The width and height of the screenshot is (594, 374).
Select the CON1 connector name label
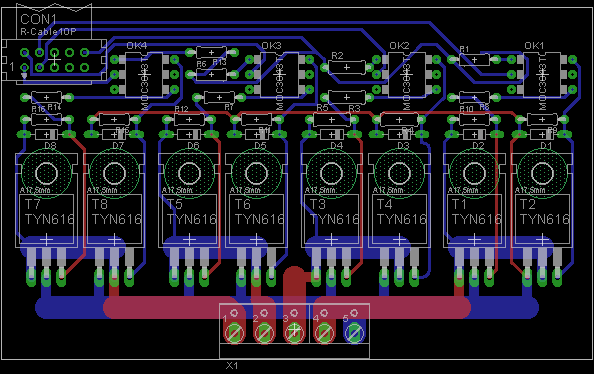38,19
